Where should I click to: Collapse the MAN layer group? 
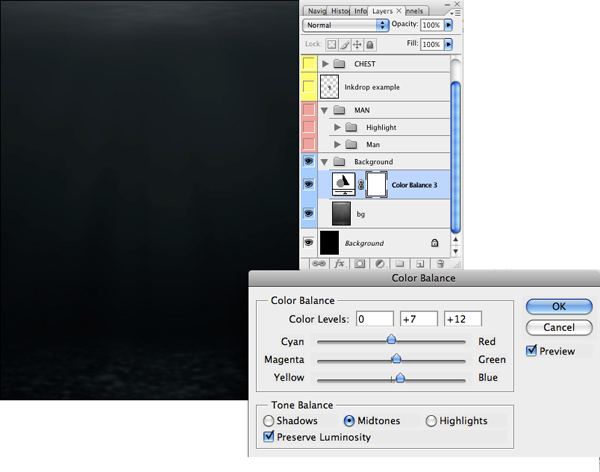coord(326,110)
